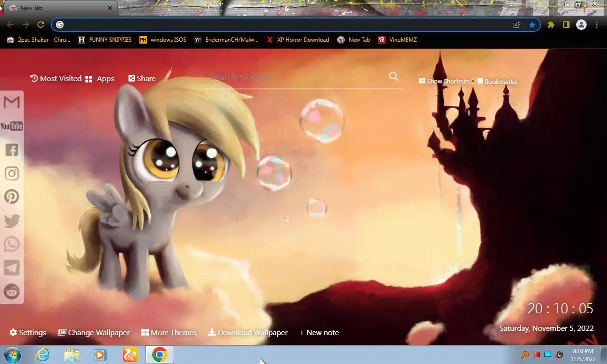Click the 20:10:05 clock display
The width and height of the screenshot is (607, 364).
click(561, 309)
